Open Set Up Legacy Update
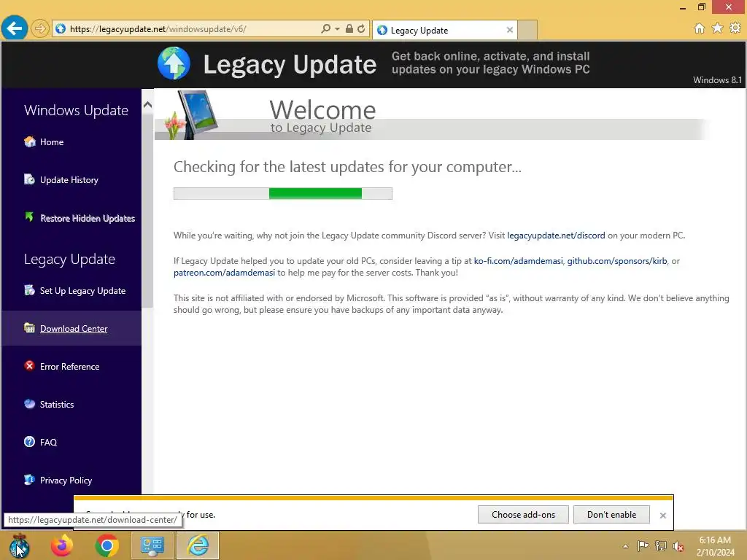The image size is (747, 560). (83, 290)
